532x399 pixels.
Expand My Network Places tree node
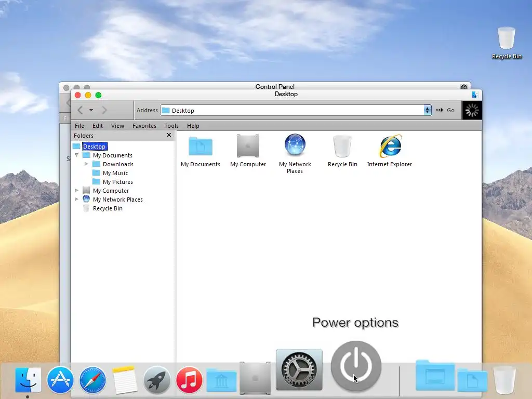coord(77,199)
